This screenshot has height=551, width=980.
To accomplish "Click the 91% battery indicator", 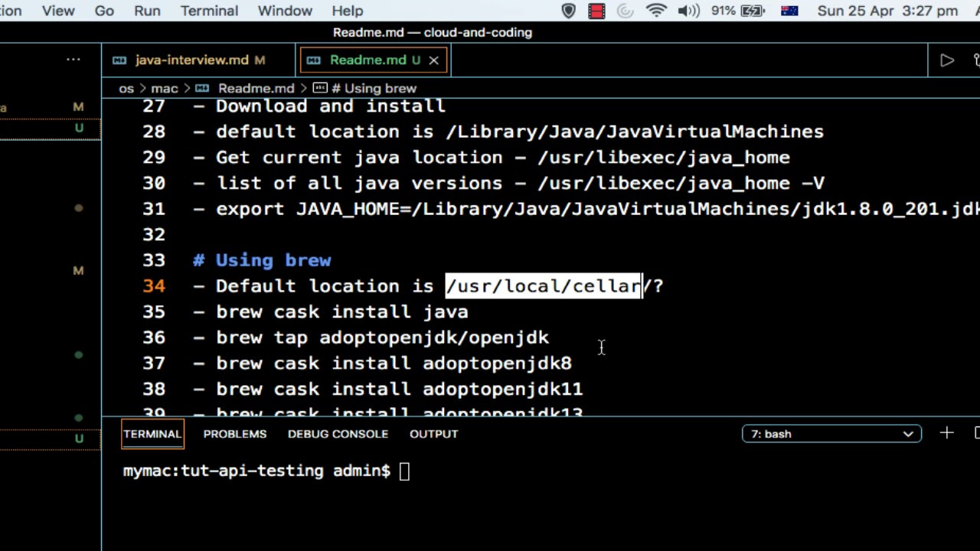I will [x=737, y=11].
